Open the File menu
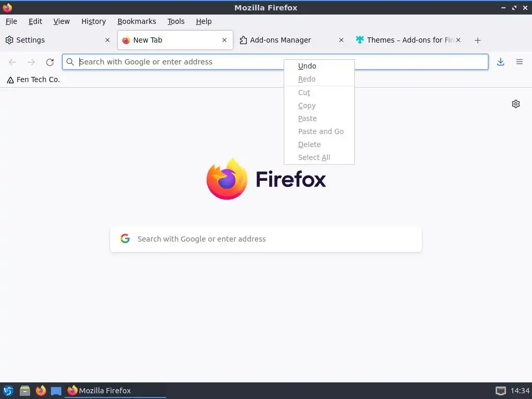 click(x=11, y=21)
